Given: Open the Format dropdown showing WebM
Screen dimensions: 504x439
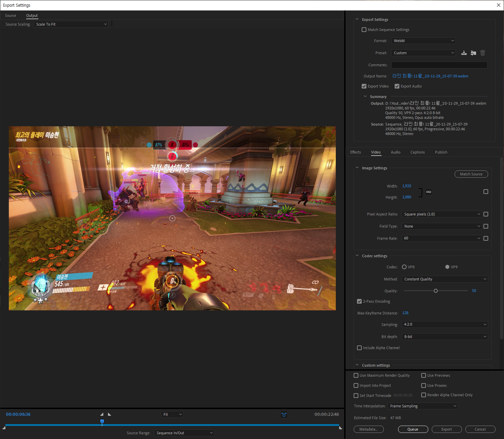Looking at the screenshot, I should [x=424, y=41].
